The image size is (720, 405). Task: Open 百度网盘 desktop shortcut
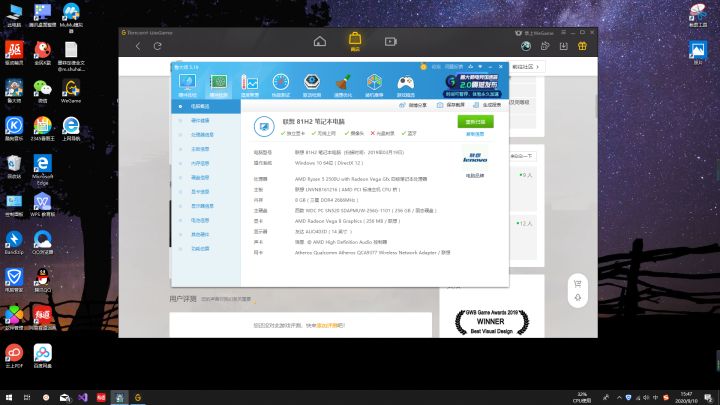tap(42, 356)
